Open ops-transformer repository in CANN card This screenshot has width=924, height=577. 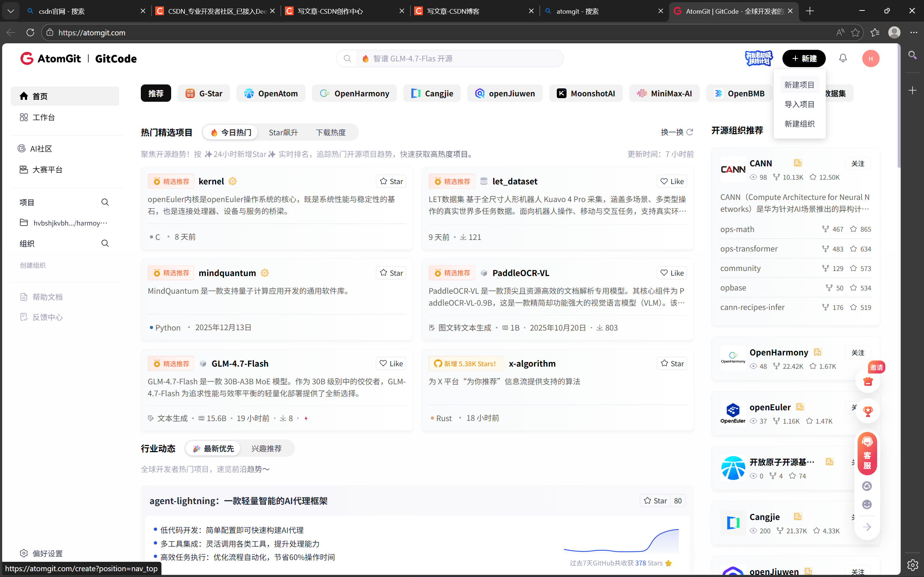click(749, 249)
